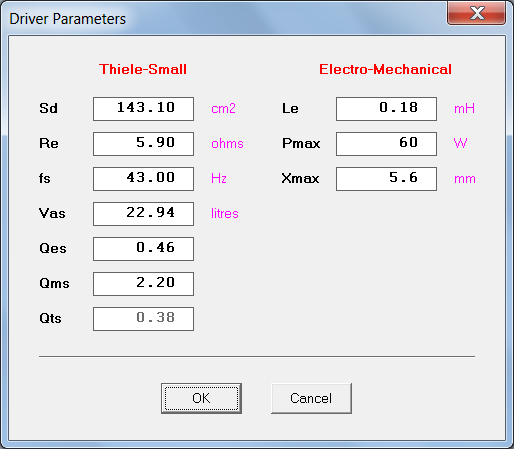Click the Sd label
Viewport: 514px width, 449px height.
[x=48, y=108]
